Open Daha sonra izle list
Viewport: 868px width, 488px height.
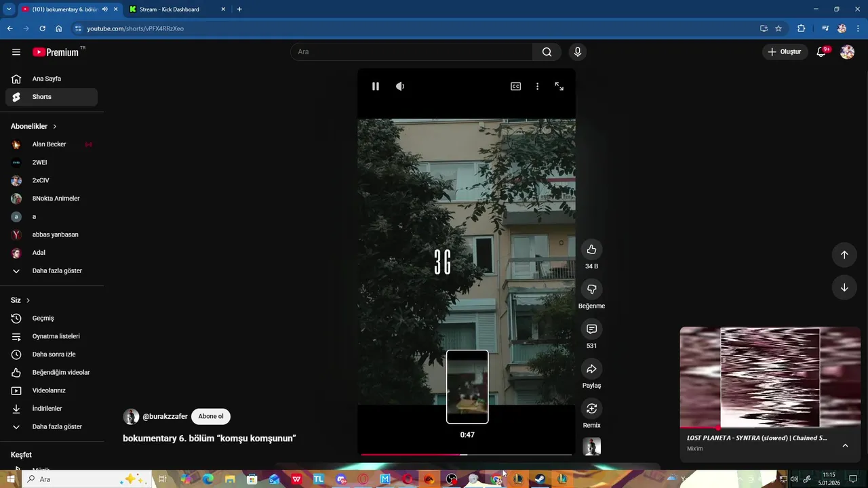coord(52,354)
